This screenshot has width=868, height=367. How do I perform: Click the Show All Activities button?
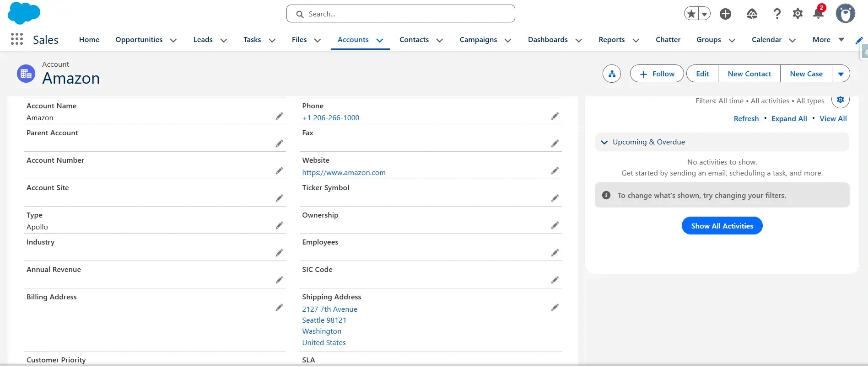[x=722, y=226]
